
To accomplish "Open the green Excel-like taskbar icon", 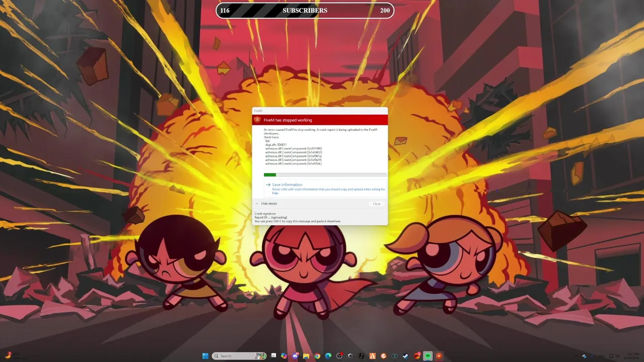I will [394, 356].
